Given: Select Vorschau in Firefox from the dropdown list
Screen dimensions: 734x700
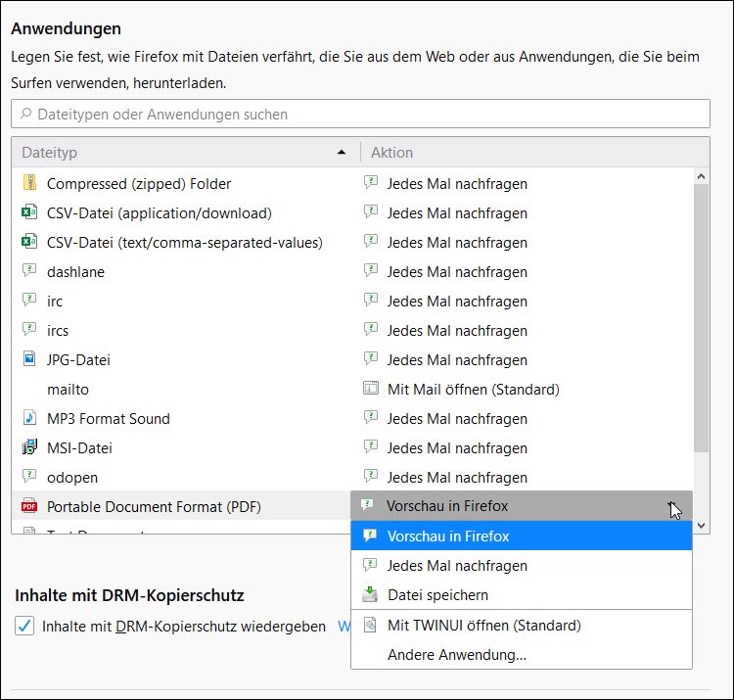Looking at the screenshot, I should [522, 536].
